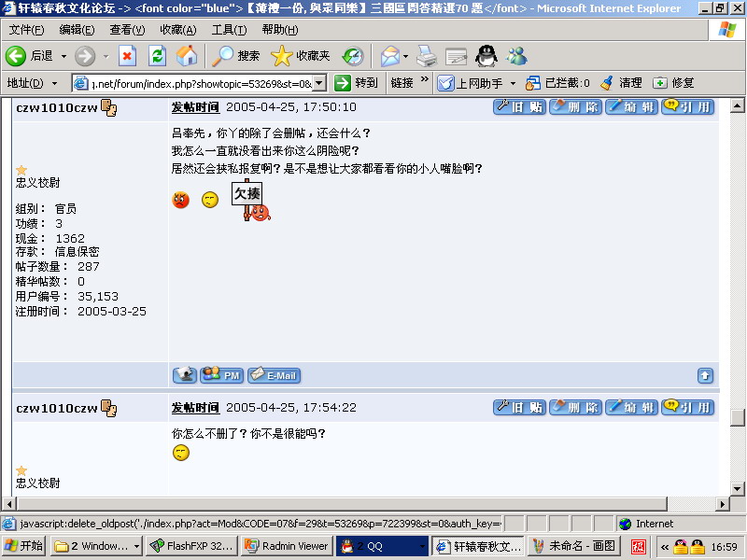
Task: Click user profile icon beside first czw1010czw
Action: pyautogui.click(x=109, y=107)
